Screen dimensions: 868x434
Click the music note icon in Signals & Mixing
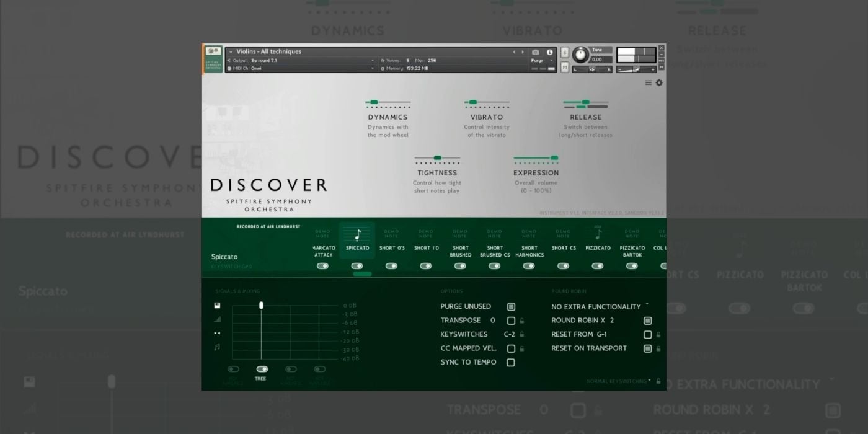[x=217, y=347]
